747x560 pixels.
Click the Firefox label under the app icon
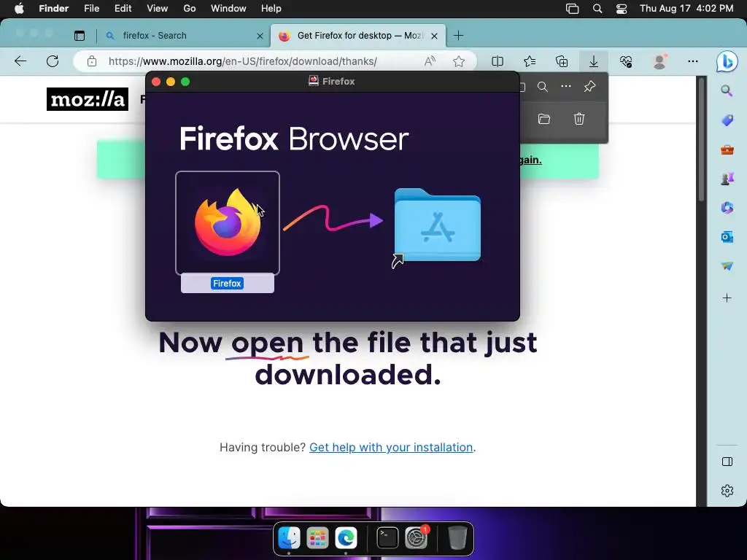click(x=228, y=284)
